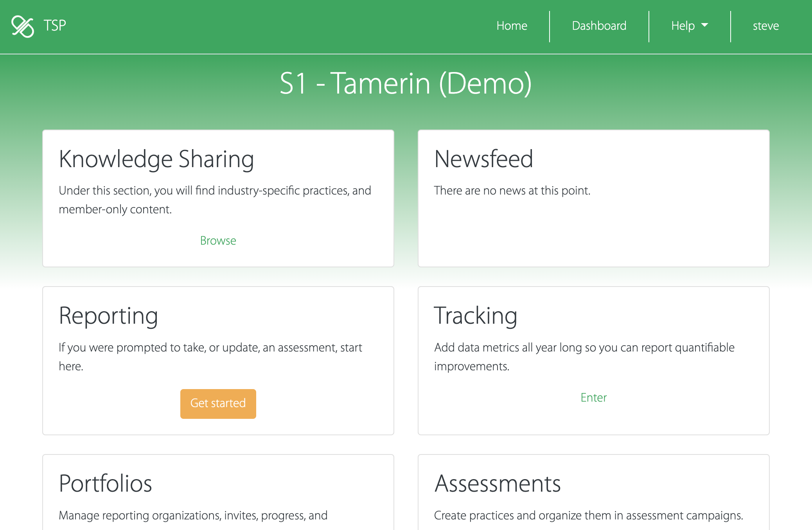Click Enter link in Tracking card
The image size is (812, 530).
coord(593,397)
